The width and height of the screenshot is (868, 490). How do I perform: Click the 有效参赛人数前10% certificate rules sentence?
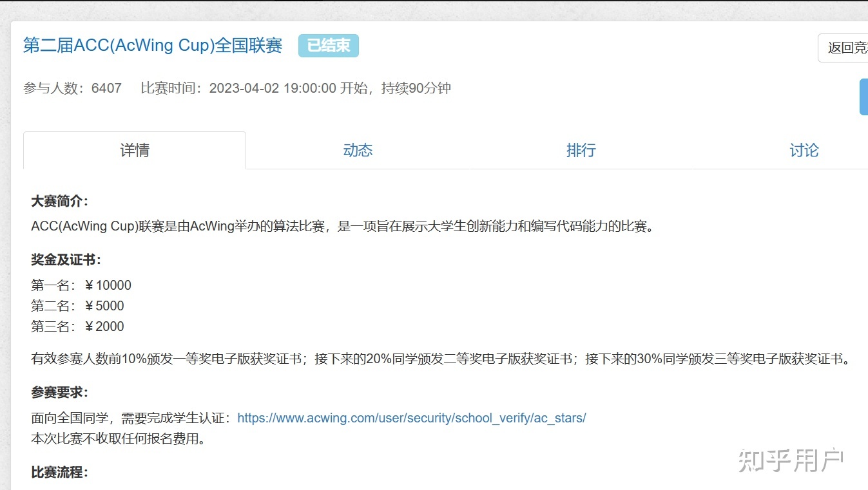pyautogui.click(x=441, y=359)
